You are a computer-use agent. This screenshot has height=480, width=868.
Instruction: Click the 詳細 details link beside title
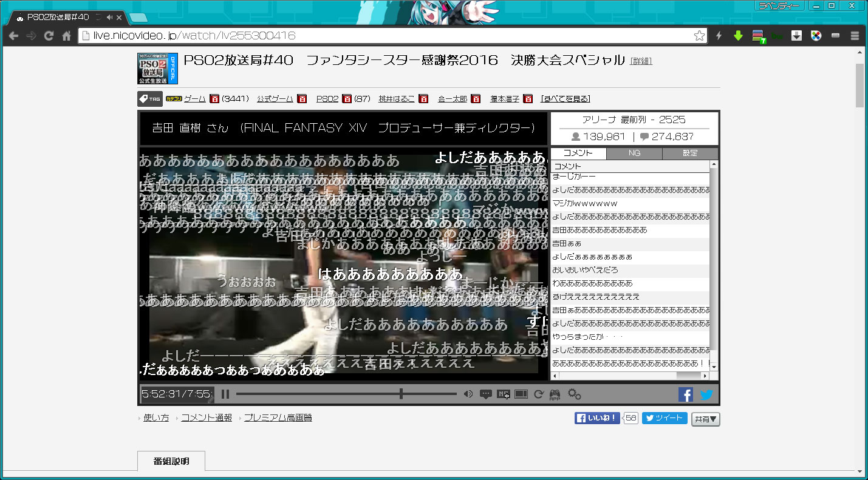tap(641, 61)
